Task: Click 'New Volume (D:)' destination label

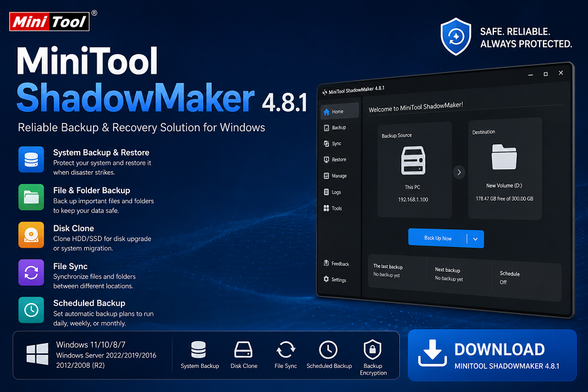Action: click(x=504, y=186)
